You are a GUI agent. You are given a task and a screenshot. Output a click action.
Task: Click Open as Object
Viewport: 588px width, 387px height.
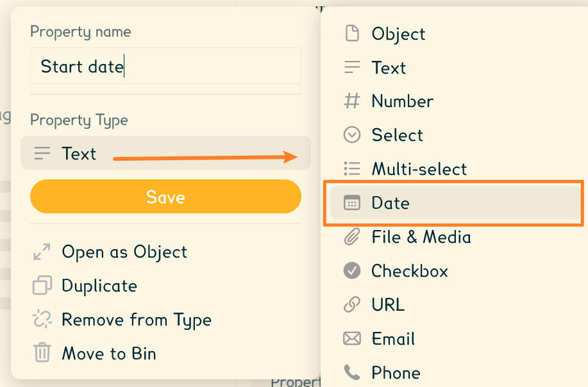124,252
